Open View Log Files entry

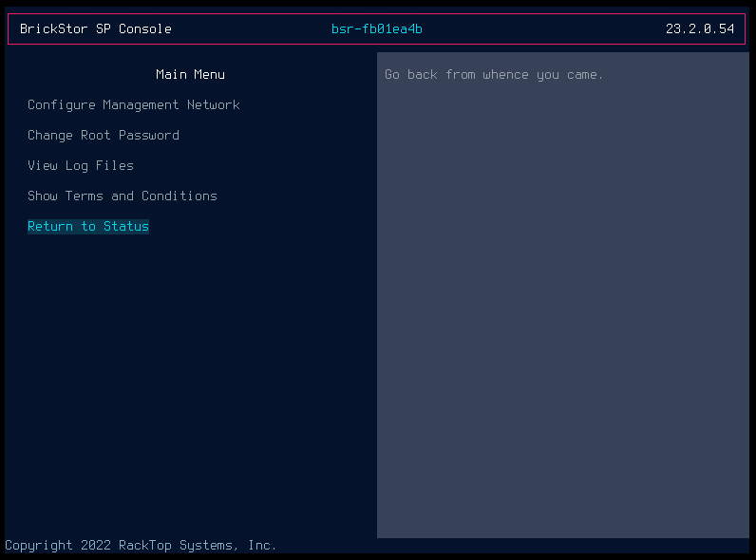[x=80, y=165]
